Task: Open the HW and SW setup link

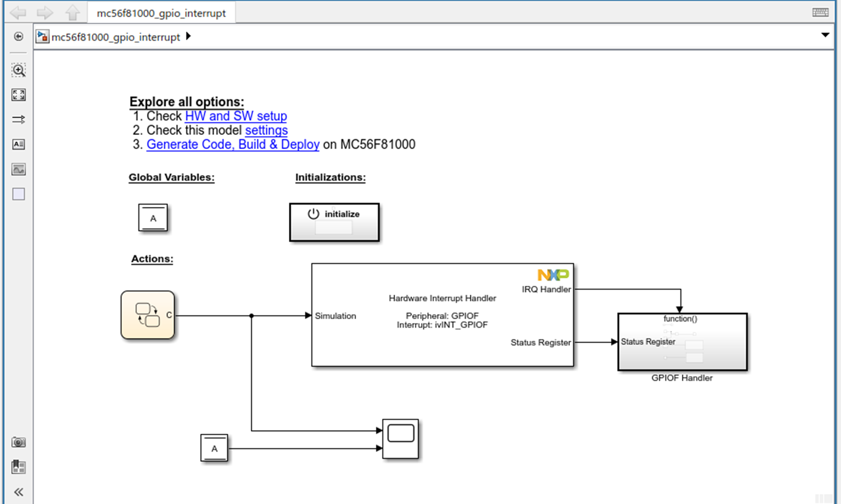Action: point(236,116)
